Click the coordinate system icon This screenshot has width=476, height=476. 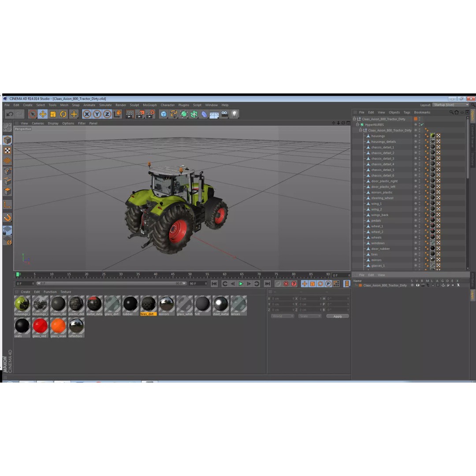pos(118,114)
